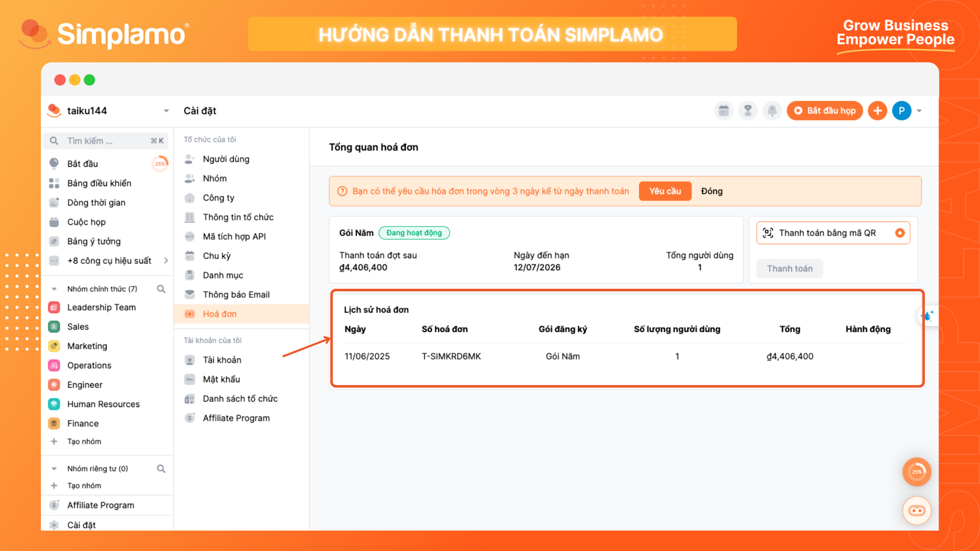
Task: Click Bắt đầu họp button
Action: point(825,111)
